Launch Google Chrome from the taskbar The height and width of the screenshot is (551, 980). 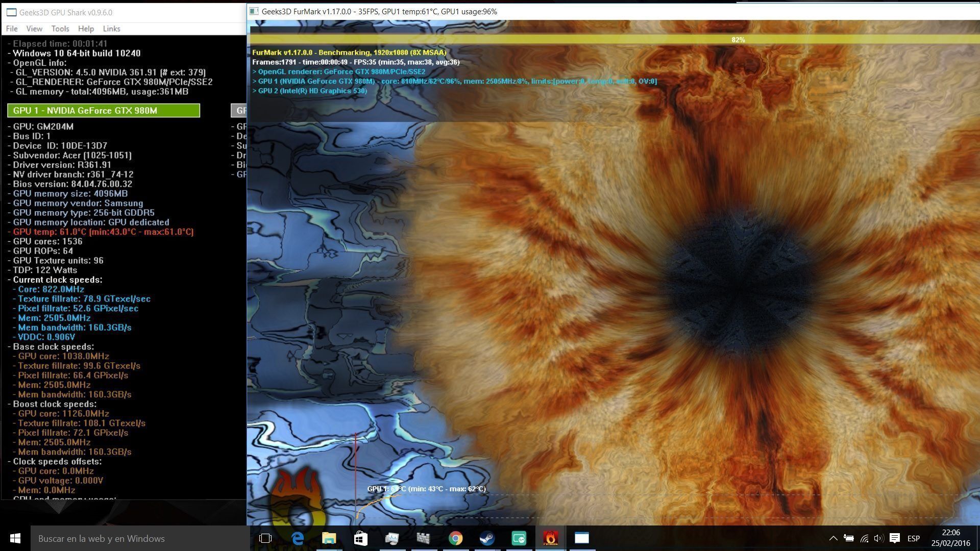(455, 538)
